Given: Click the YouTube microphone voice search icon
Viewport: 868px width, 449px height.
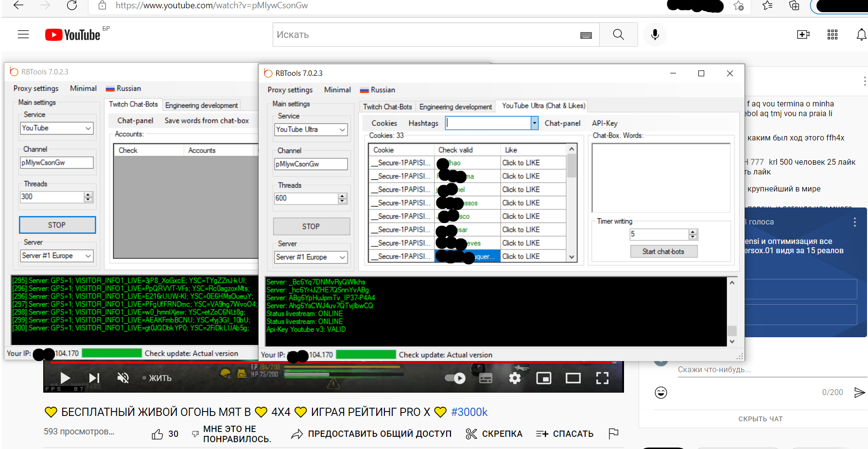Looking at the screenshot, I should click(655, 35).
